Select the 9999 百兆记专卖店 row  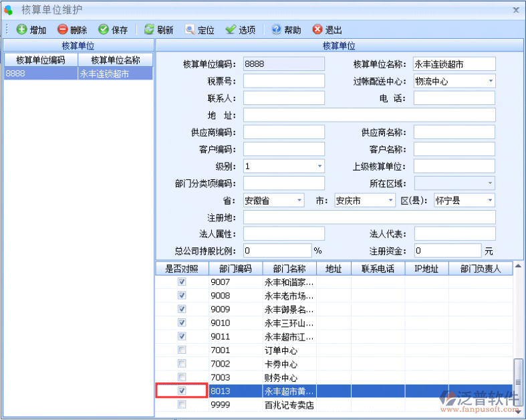pyautogui.click(x=289, y=405)
